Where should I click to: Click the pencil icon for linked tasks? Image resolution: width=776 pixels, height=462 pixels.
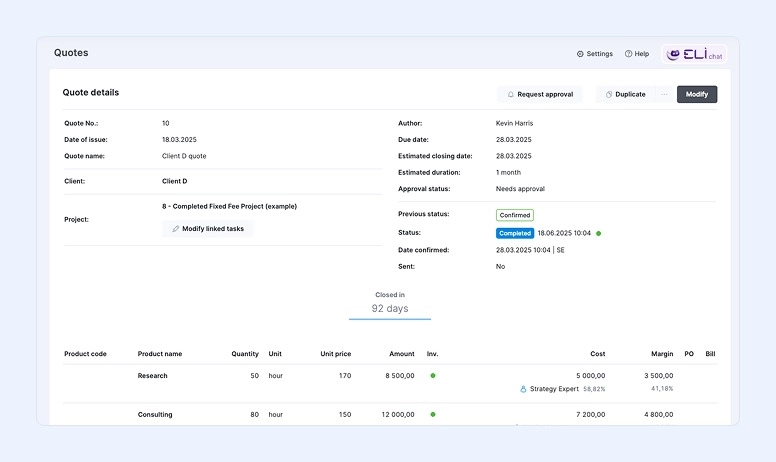click(176, 229)
